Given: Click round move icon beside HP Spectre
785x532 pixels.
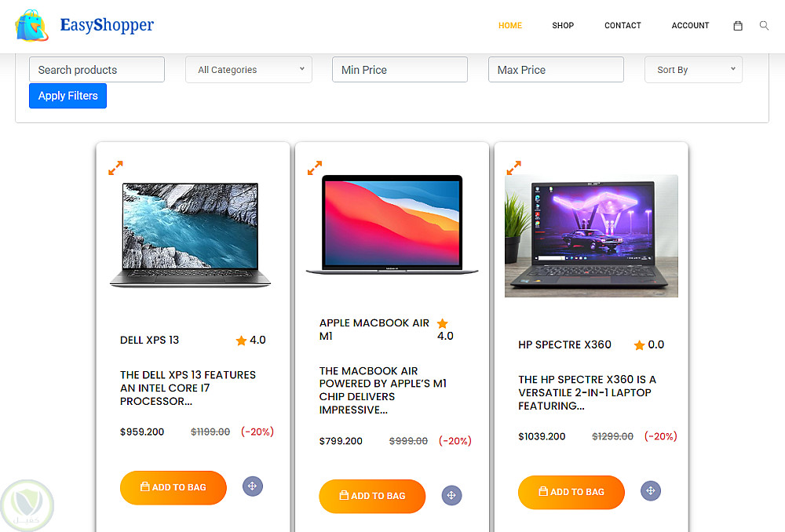Looking at the screenshot, I should 650,490.
